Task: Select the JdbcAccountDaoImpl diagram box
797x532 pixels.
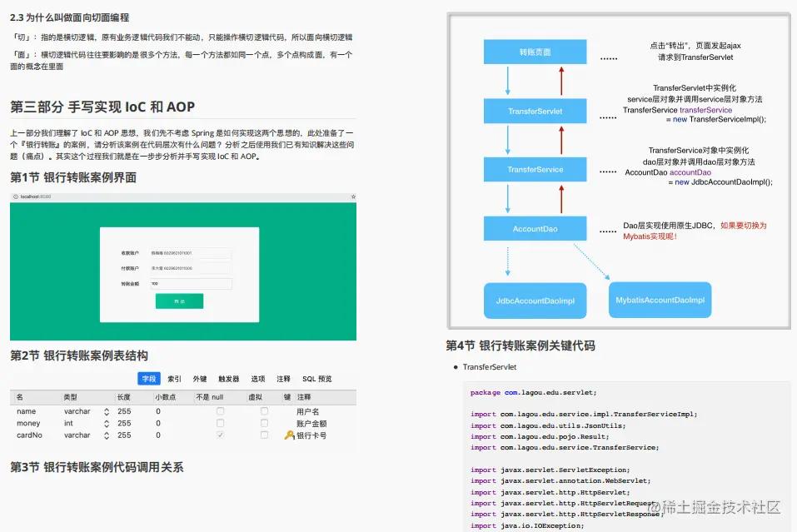Action: click(535, 299)
